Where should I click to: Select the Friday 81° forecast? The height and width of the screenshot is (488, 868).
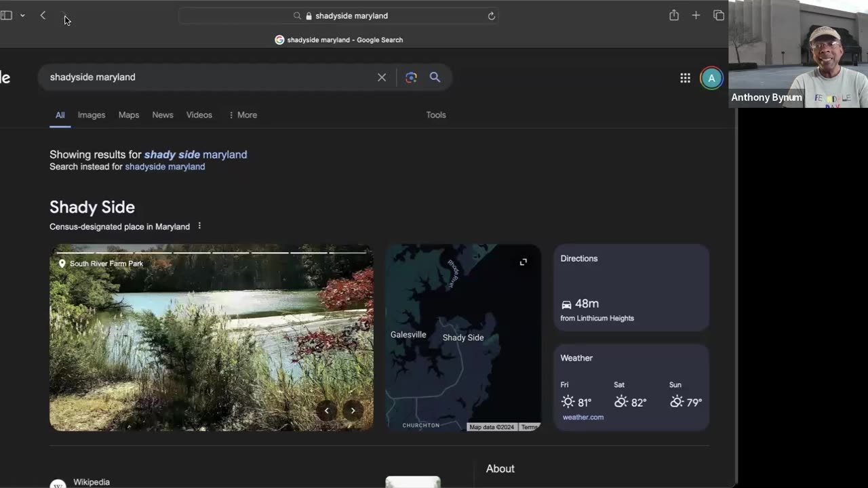pos(576,396)
